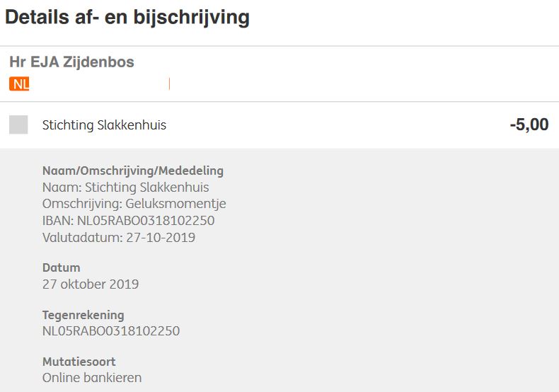Click the Omschrijving: Geluksmomentje text
Image resolution: width=559 pixels, height=392 pixels.
(x=134, y=204)
